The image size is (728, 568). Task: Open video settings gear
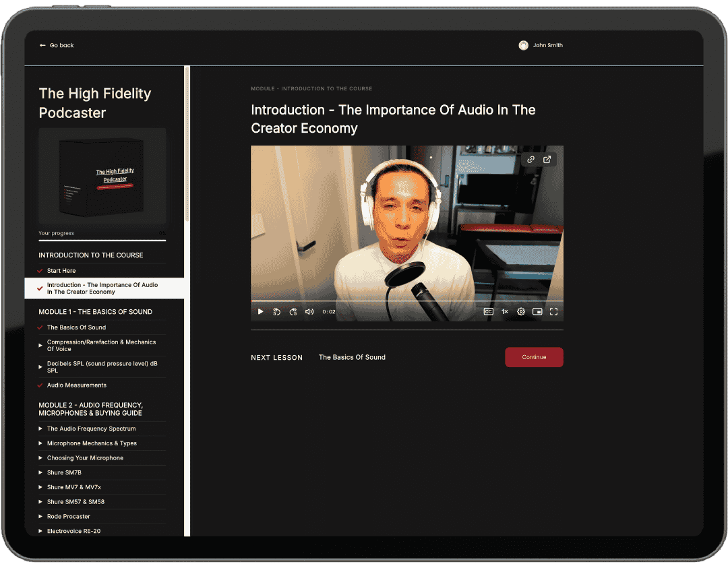(x=521, y=312)
